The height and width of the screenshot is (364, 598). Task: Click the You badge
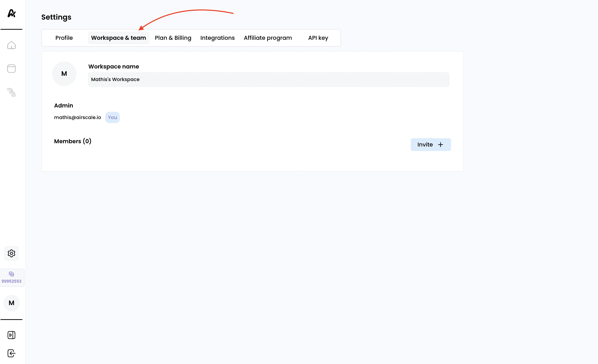pos(112,117)
